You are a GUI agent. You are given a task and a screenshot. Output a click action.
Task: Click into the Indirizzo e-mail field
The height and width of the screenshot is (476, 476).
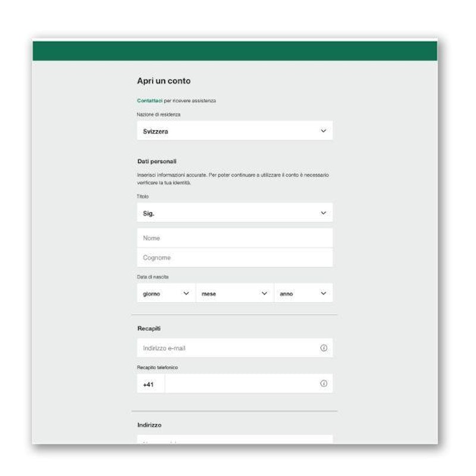(x=226, y=348)
